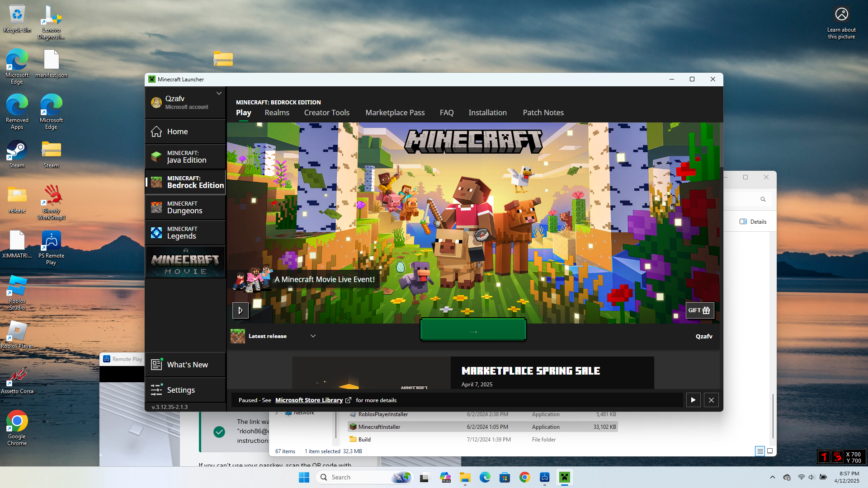Switch to the Installation tab

487,113
